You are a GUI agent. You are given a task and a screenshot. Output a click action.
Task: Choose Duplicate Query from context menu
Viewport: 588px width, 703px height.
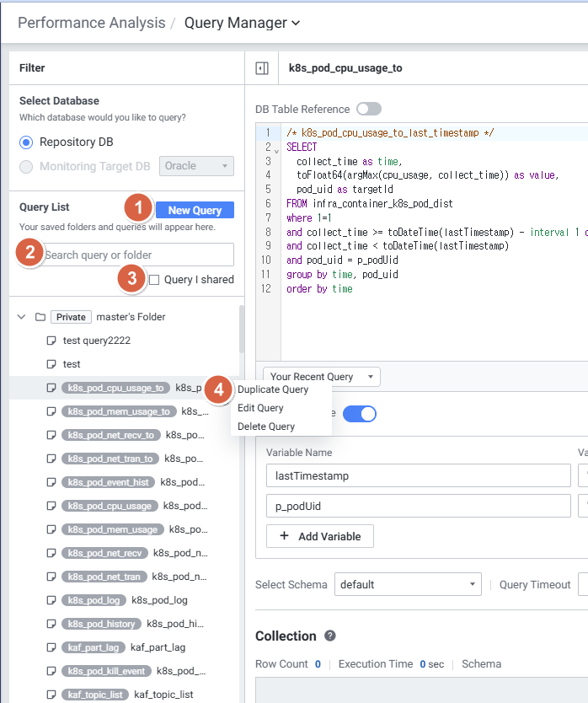273,389
